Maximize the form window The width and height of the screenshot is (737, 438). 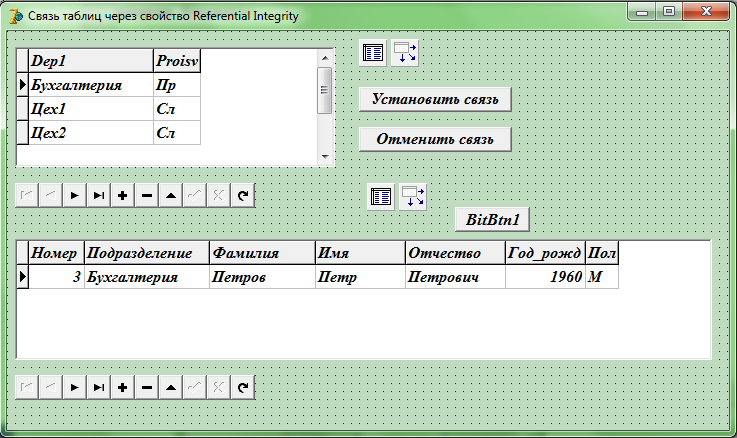669,12
